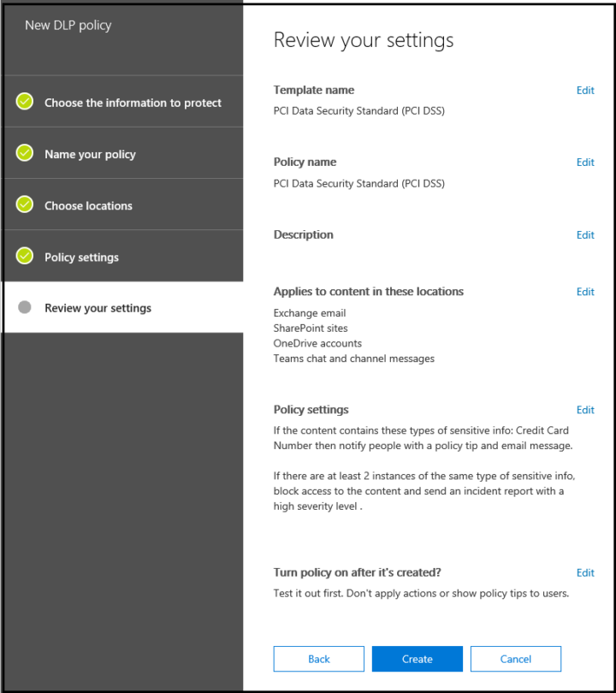Click the Create button

coord(417,659)
